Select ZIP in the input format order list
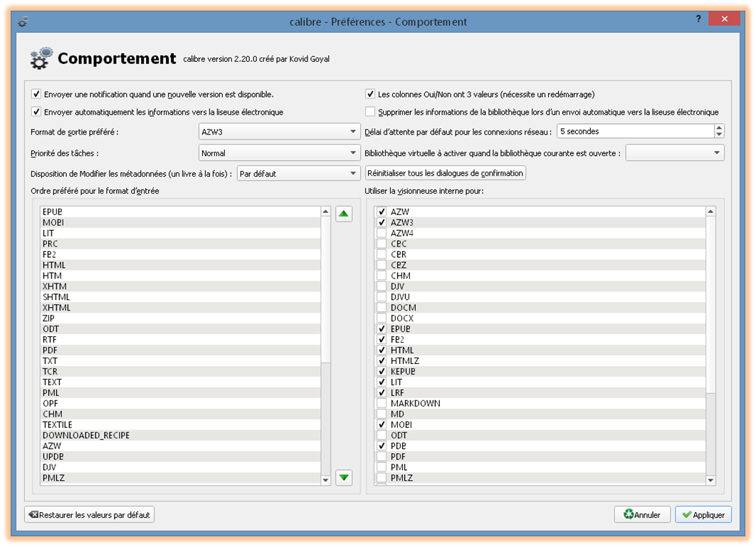 (181, 318)
